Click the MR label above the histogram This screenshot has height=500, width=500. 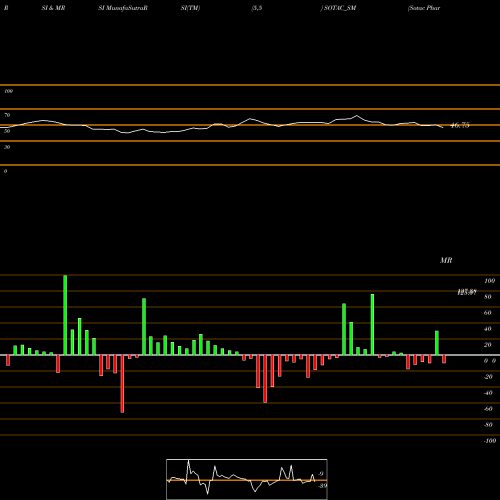[x=446, y=260]
